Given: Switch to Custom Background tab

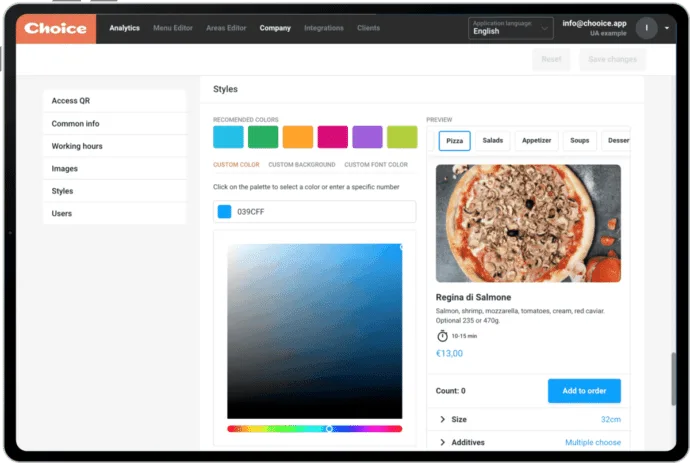Looking at the screenshot, I should (x=301, y=164).
